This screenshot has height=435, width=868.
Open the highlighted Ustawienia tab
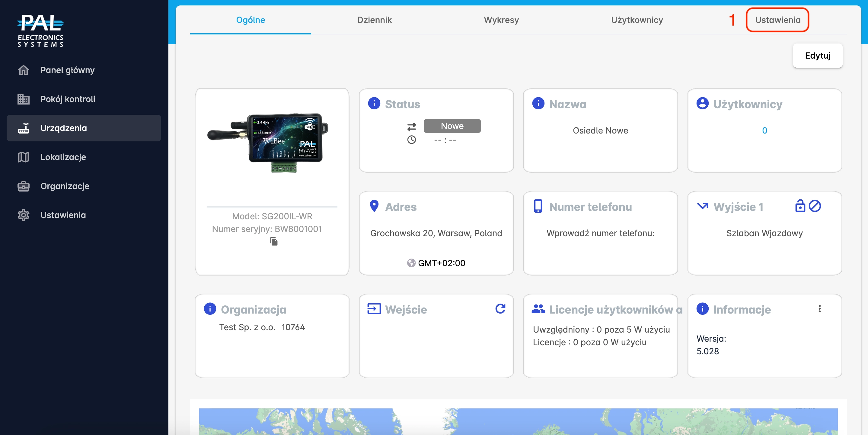tap(777, 20)
